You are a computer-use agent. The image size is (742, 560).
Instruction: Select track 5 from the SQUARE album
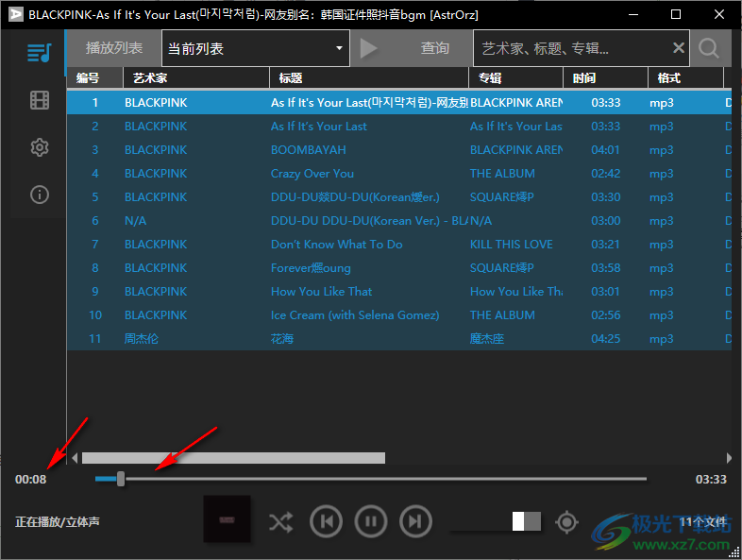[x=399, y=197]
